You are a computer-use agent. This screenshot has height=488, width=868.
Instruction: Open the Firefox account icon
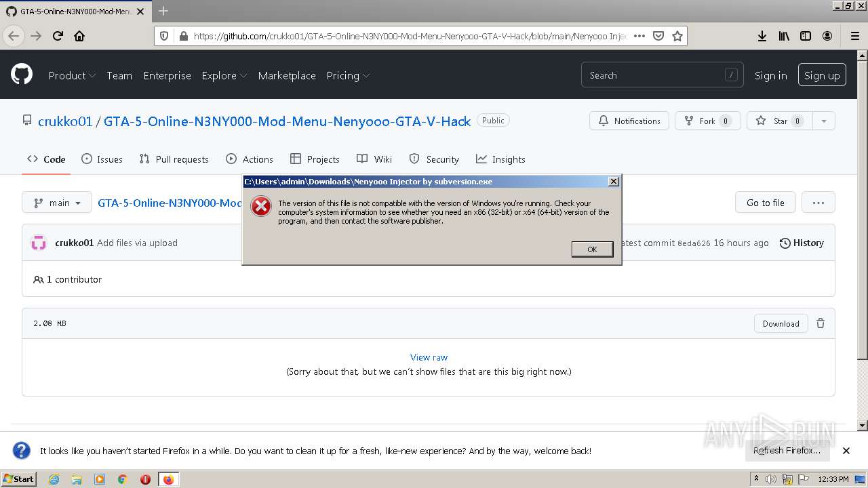click(x=827, y=36)
